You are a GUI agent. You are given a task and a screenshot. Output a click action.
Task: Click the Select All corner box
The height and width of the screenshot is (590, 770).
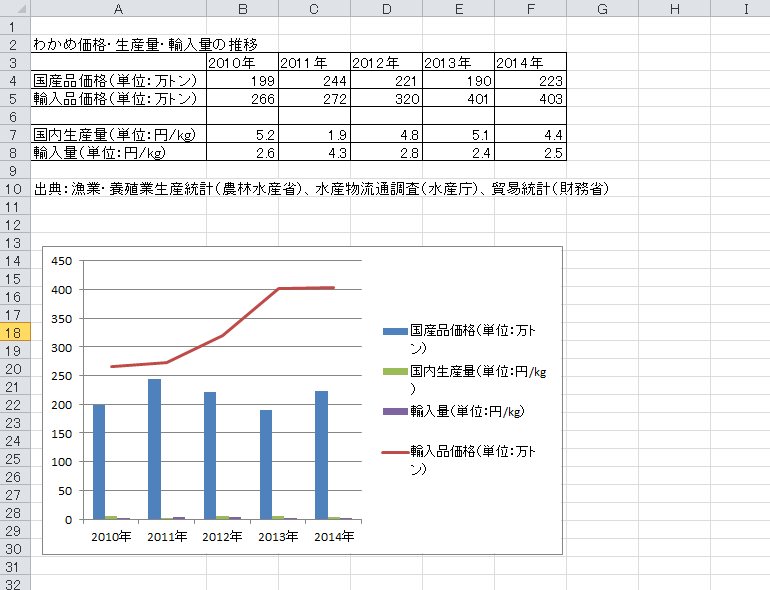pos(14,8)
